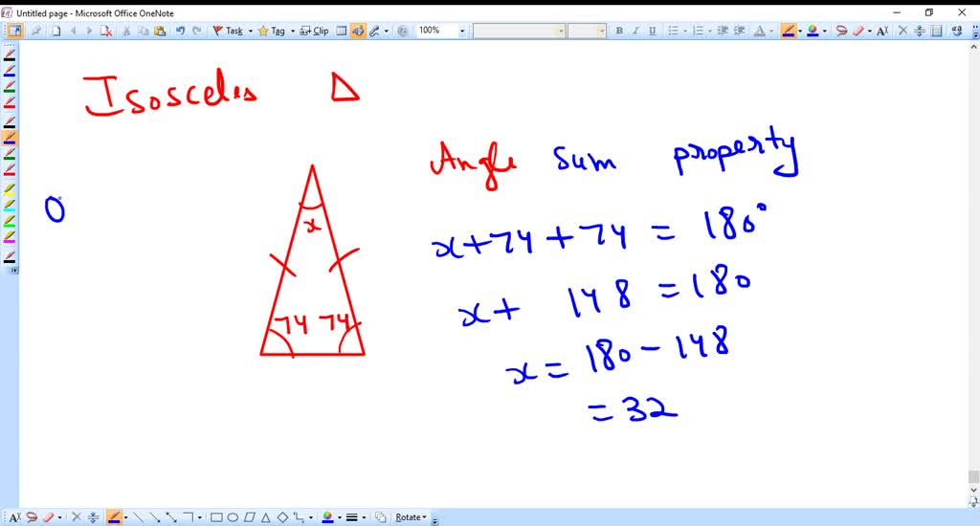The width and height of the screenshot is (980, 526).
Task: Click the rule lines grid icon
Action: coord(342,31)
